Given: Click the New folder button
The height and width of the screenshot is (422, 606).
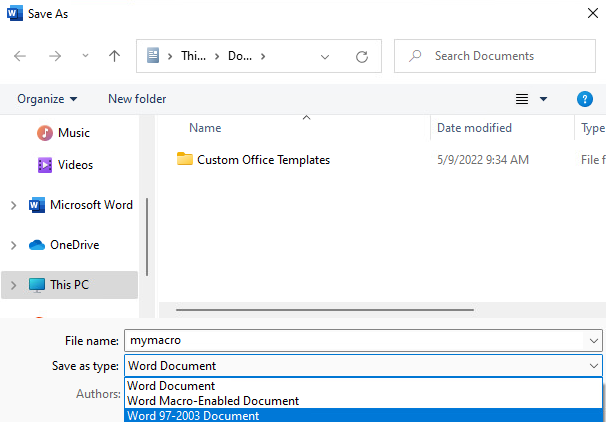Looking at the screenshot, I should tap(137, 99).
